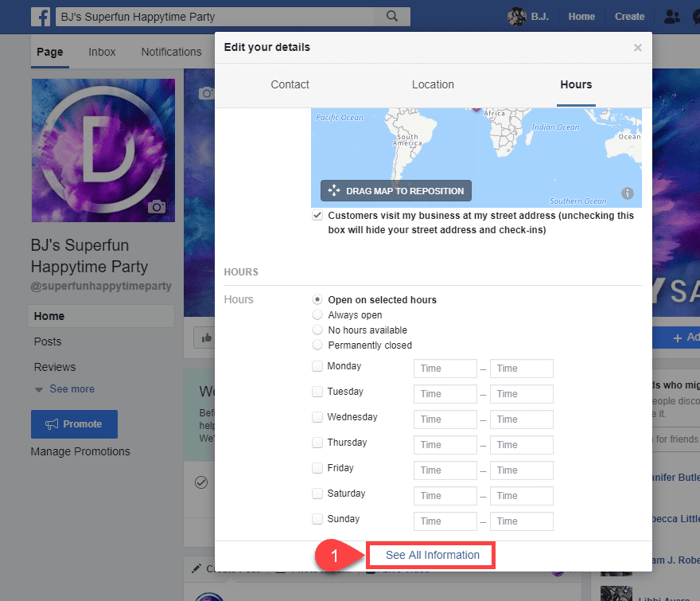Open the Friend Requests icon in the navigation bar
This screenshot has height=601, width=700.
pyautogui.click(x=672, y=16)
